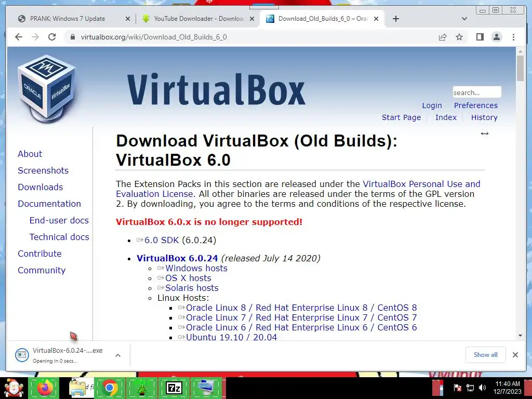
Task: Click the browser forward arrow
Action: pyautogui.click(x=35, y=37)
